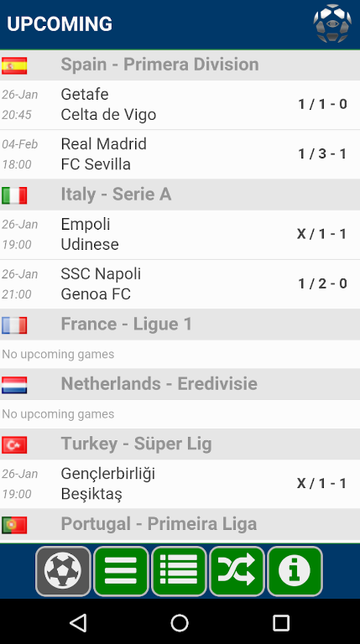Open the bulleted list view icon
Image resolution: width=360 pixels, height=644 pixels.
[179, 571]
